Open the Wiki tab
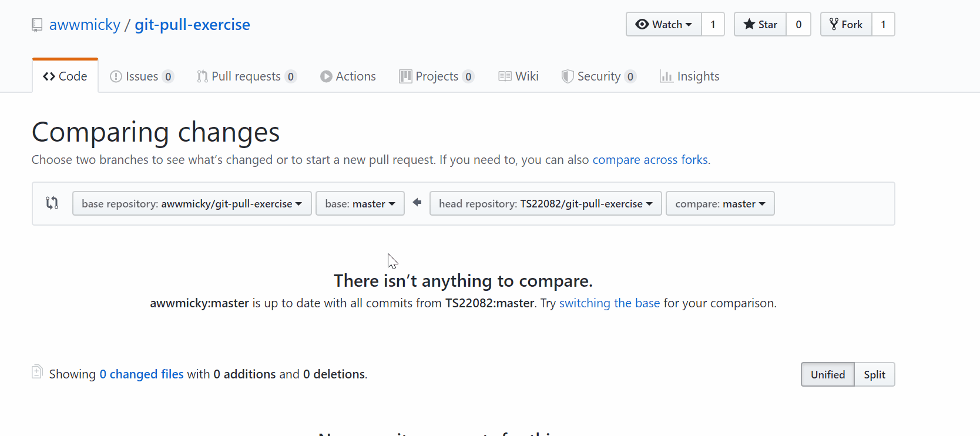Screen dimensions: 980x436 518,76
